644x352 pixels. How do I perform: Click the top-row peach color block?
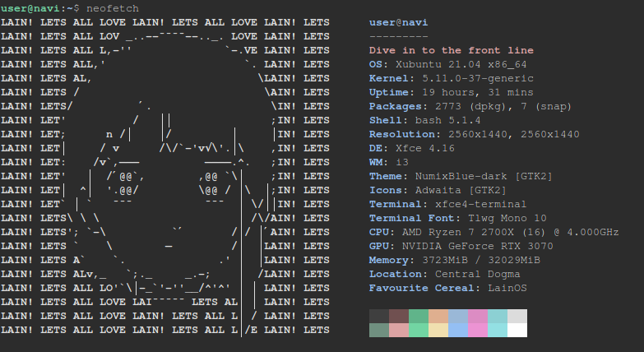click(438, 317)
